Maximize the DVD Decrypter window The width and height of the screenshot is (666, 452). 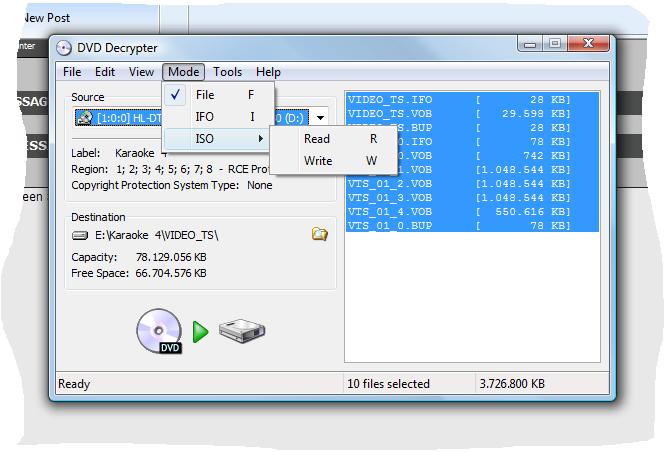click(554, 44)
